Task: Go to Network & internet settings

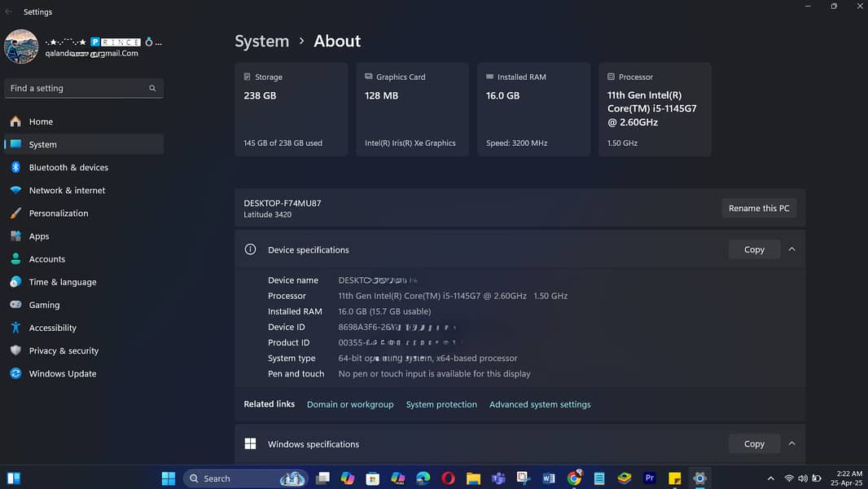Action: (84, 190)
